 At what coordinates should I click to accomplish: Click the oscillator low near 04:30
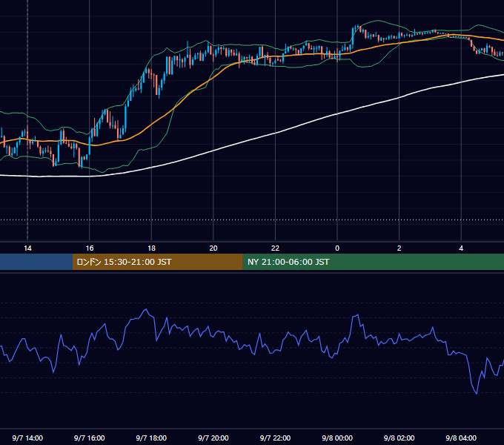(x=477, y=393)
